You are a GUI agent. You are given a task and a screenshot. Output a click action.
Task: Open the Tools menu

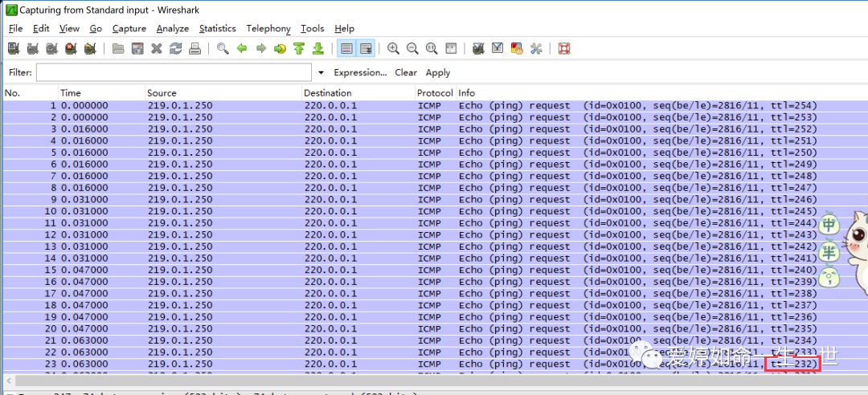tap(312, 28)
